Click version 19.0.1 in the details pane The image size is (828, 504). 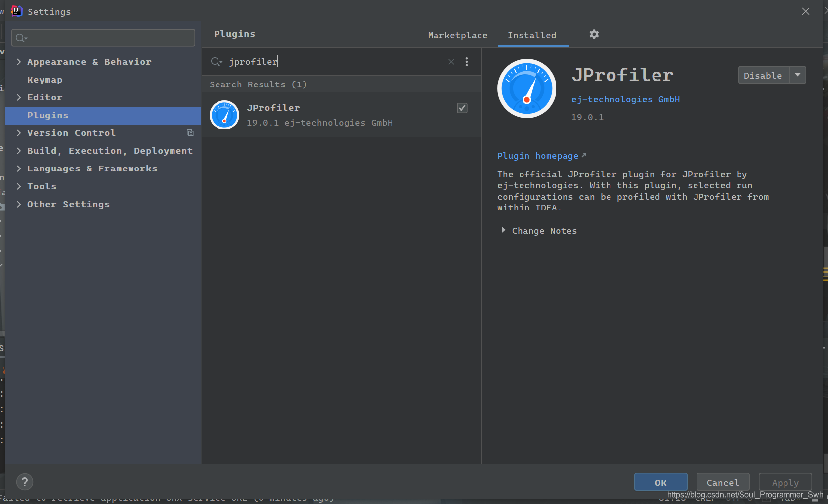pyautogui.click(x=587, y=117)
